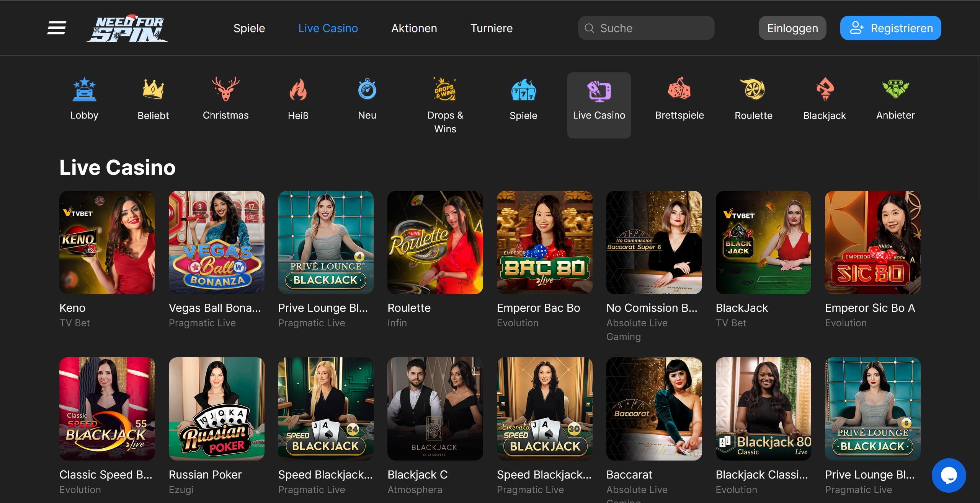Viewport: 980px width, 503px height.
Task: Open the second-row Baccarat thumbnail
Action: coord(654,409)
